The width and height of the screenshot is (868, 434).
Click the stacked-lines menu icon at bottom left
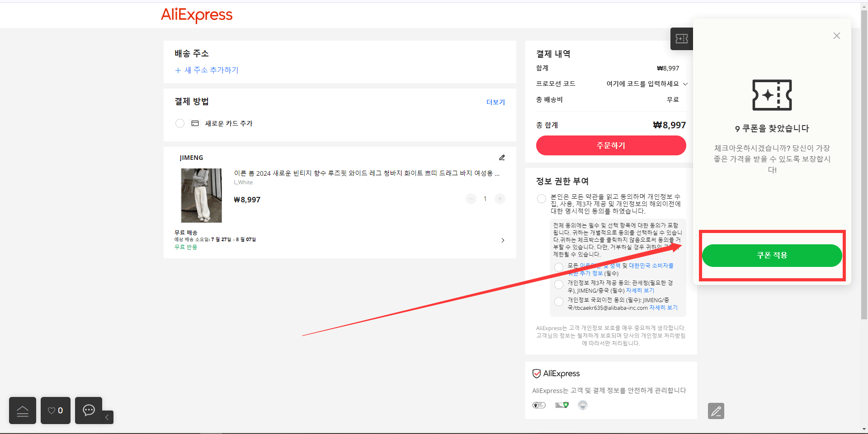(x=23, y=411)
